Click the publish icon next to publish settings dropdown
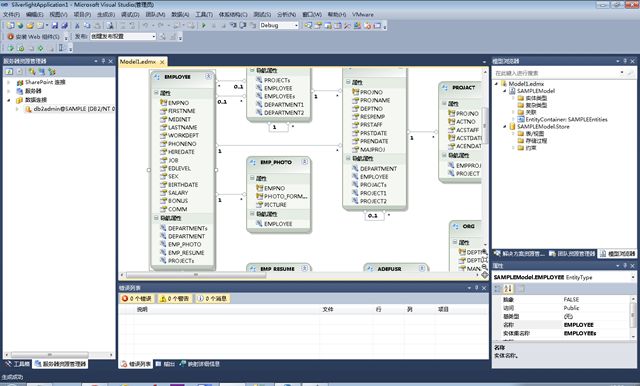Viewport: 640px width, 386px height. (162, 37)
